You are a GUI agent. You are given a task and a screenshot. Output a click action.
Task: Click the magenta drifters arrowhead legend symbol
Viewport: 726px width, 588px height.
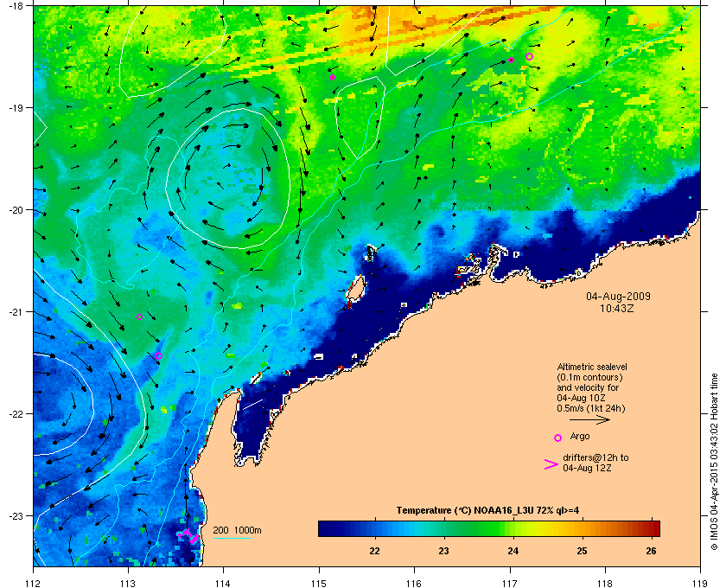[551, 464]
